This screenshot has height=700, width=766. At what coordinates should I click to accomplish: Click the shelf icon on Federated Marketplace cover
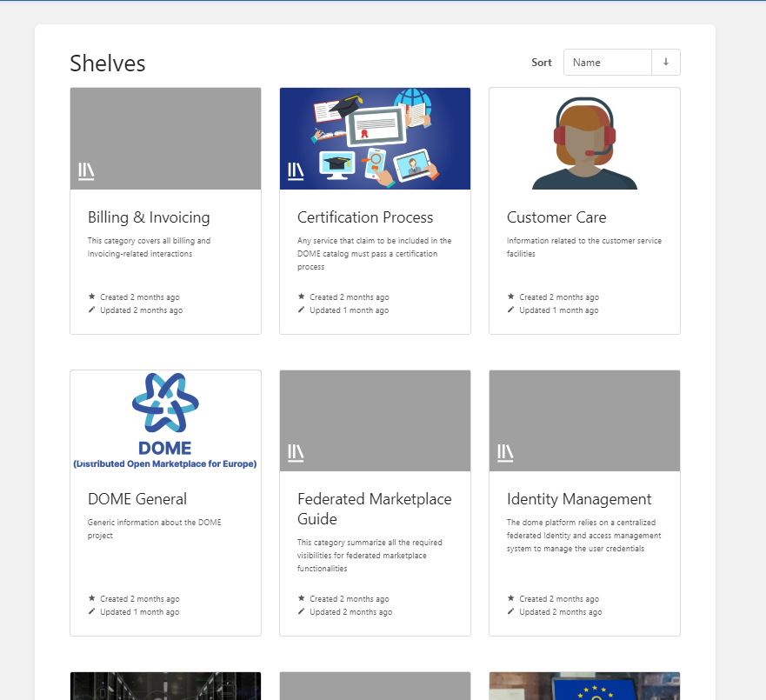296,453
